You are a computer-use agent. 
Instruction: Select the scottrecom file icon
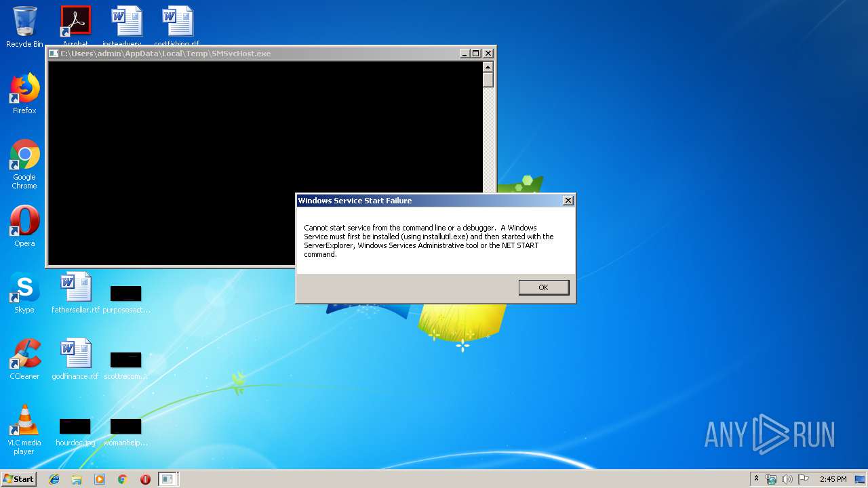point(126,365)
